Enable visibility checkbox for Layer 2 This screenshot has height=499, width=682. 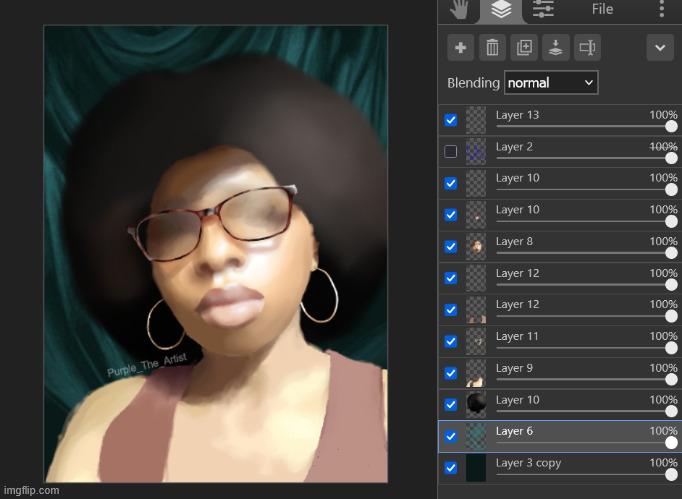click(451, 152)
